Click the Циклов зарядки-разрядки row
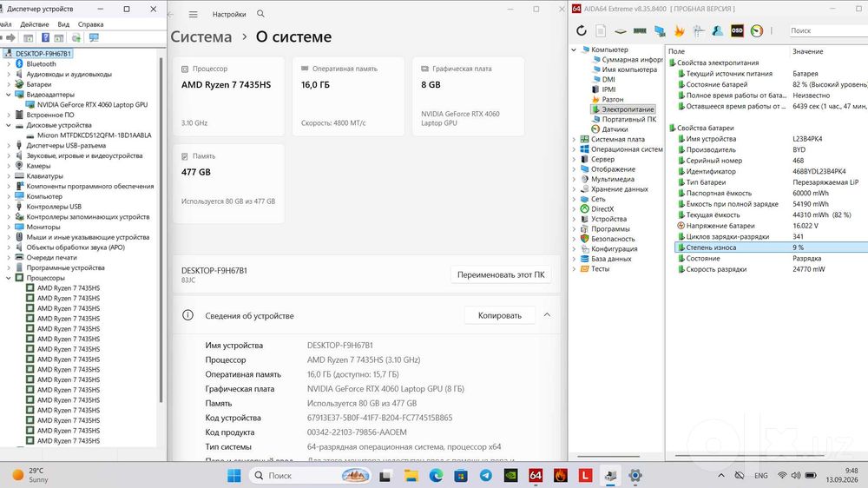The width and height of the screenshot is (868, 488). click(771, 236)
